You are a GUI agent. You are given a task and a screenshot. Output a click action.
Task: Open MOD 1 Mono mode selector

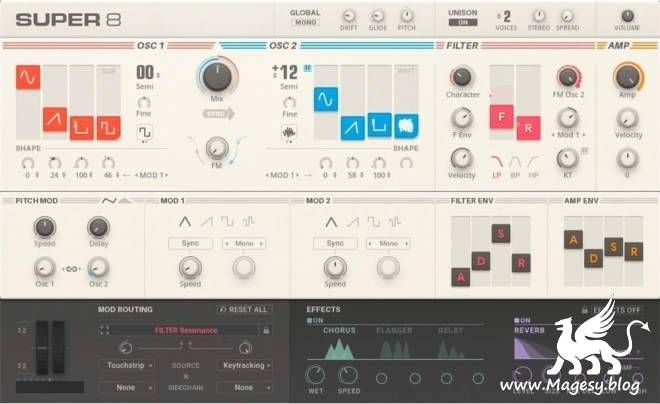[244, 243]
